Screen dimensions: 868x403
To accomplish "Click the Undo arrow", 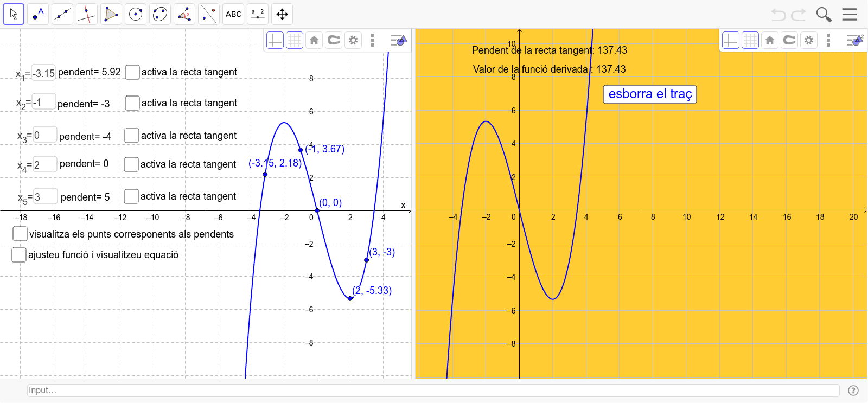I will point(778,15).
